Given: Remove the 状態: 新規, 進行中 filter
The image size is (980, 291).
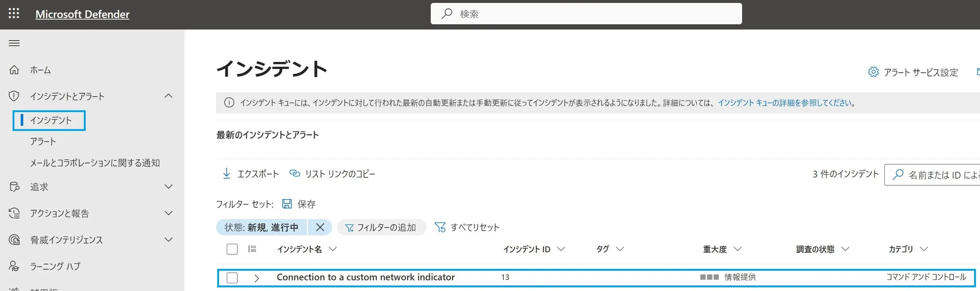Looking at the screenshot, I should coord(320,227).
